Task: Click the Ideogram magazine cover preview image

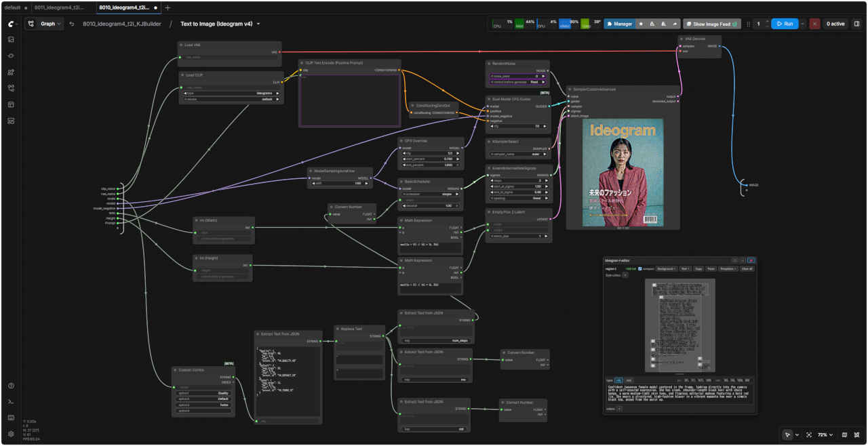Action: (623, 174)
